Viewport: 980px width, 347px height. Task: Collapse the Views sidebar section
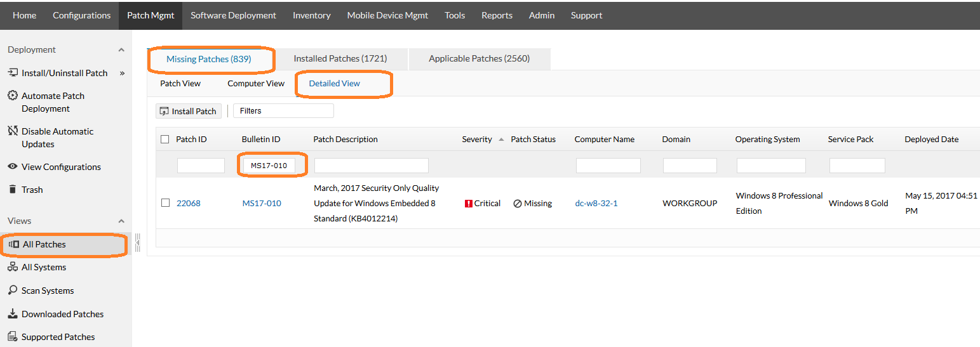coord(121,221)
